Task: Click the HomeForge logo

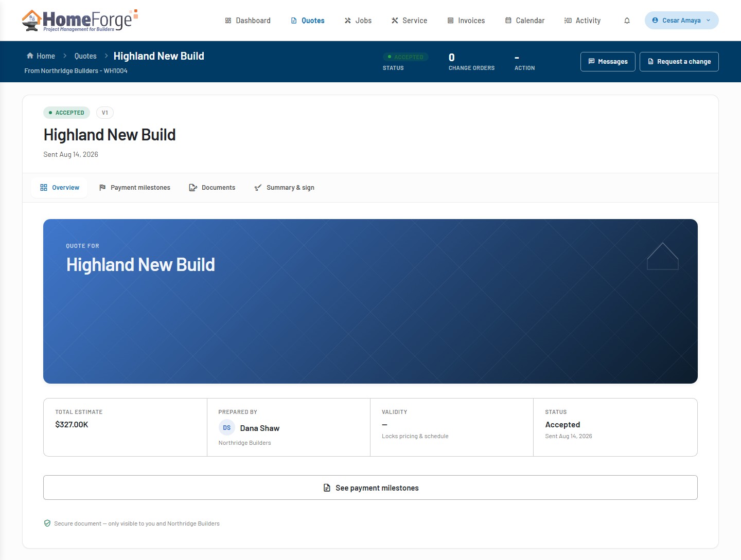Action: pos(80,21)
